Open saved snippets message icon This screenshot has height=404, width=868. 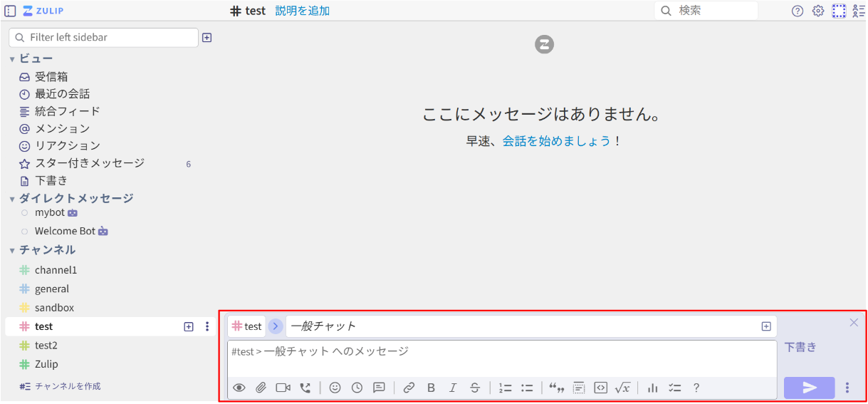click(x=379, y=388)
